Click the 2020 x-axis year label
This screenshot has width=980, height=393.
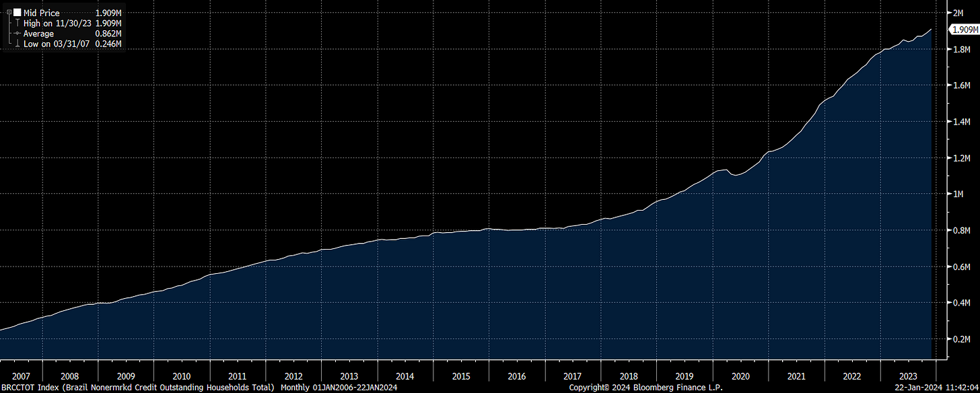[x=740, y=376]
